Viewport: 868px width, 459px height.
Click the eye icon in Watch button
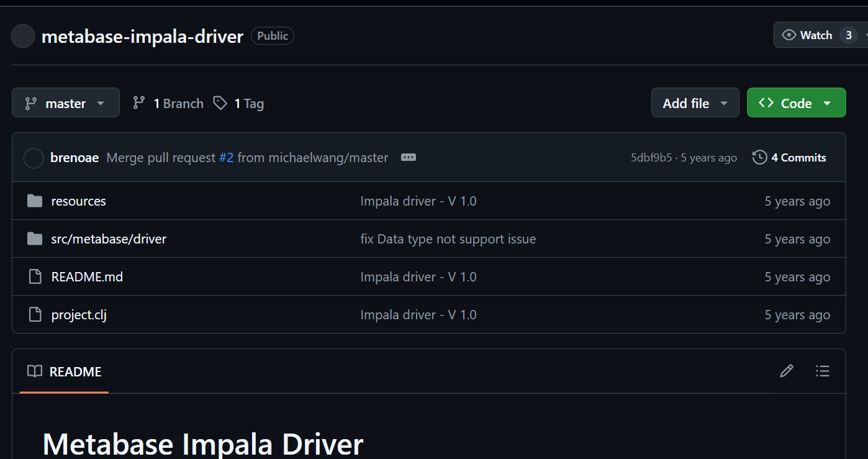tap(789, 35)
